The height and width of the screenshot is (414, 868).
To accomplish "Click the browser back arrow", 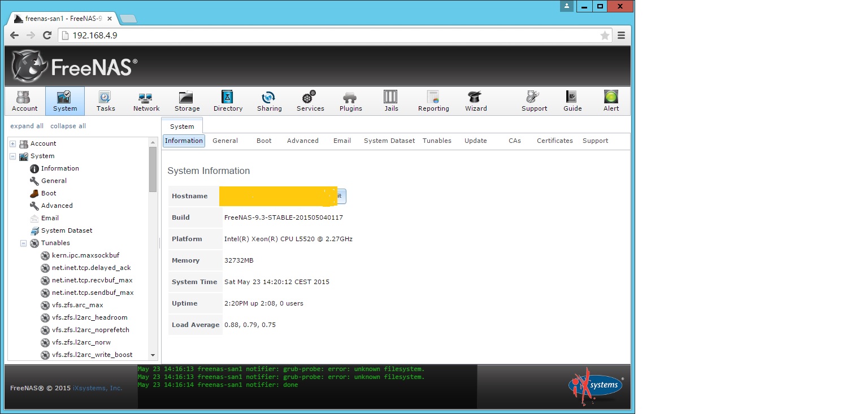I will pos(15,36).
